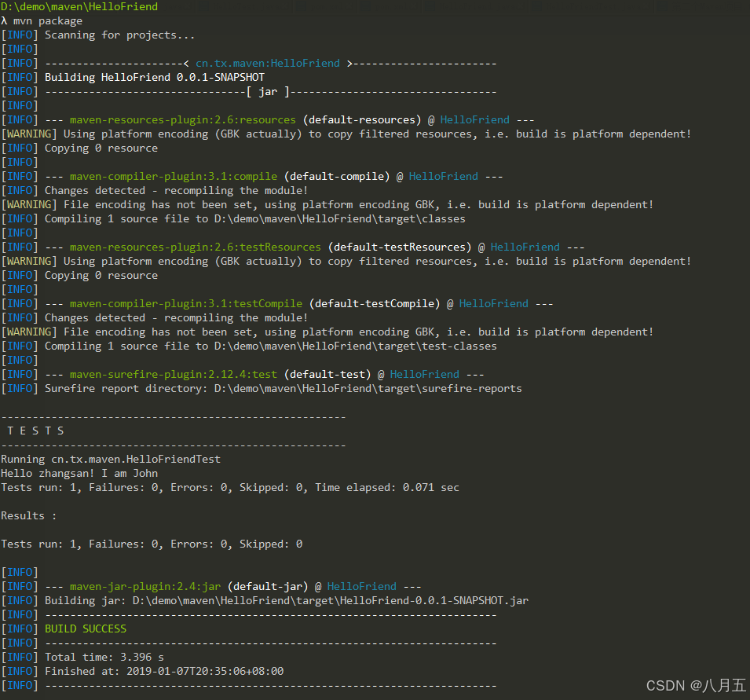Click 'maven-surefire-plugin:2.12.4:test' text

pyautogui.click(x=173, y=374)
